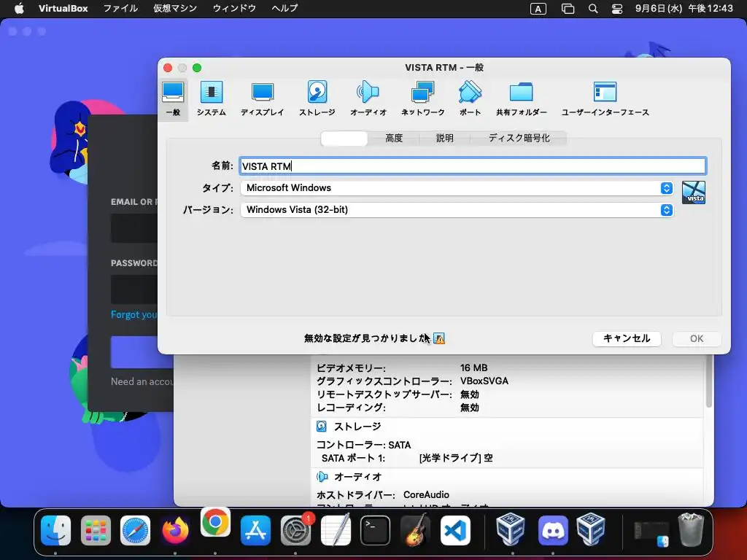The image size is (747, 560).
Task: Open Firefox from the dock
Action: click(x=175, y=530)
